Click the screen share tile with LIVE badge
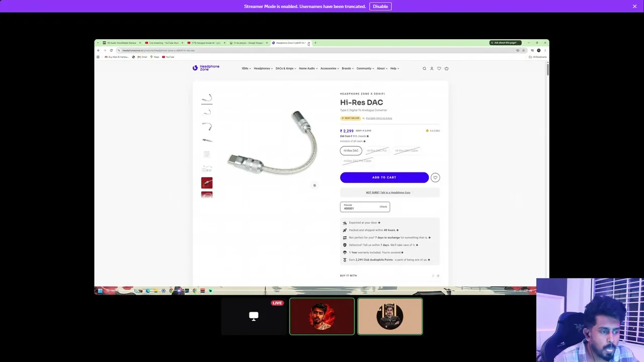Screen dimensions: 644x362 click(254, 316)
